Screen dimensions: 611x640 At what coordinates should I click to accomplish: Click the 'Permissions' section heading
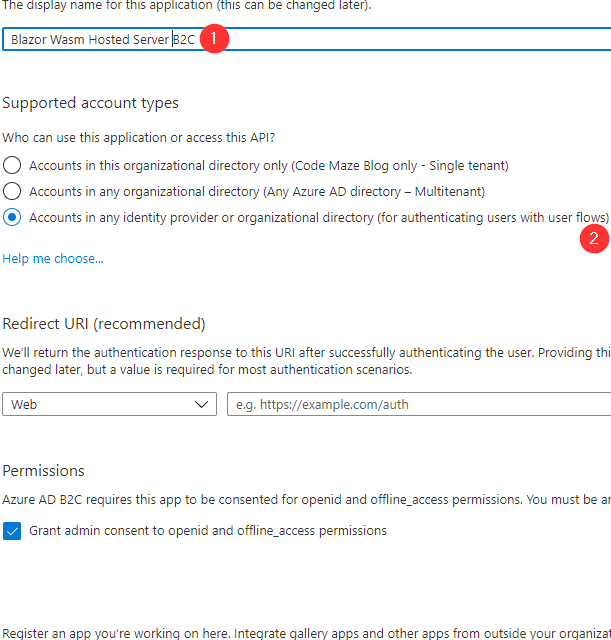[43, 470]
